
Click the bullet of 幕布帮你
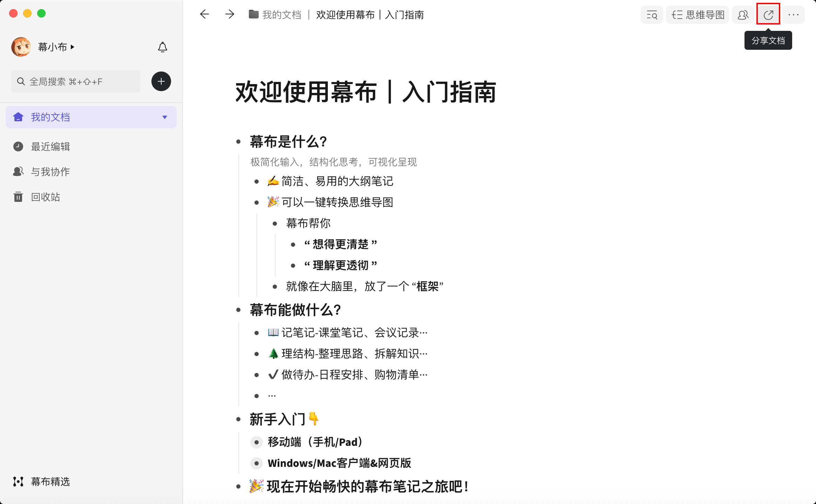point(275,223)
